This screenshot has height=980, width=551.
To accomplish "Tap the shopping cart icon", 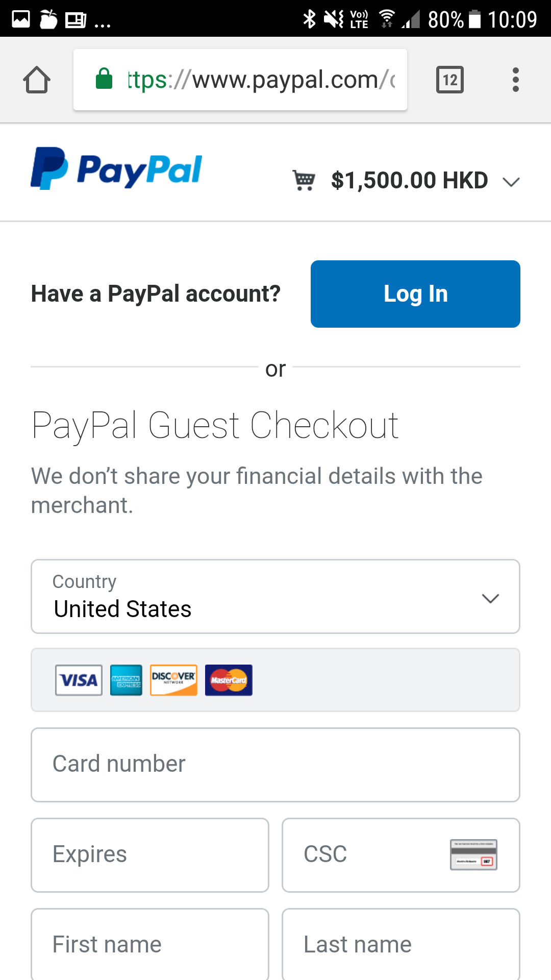I will click(304, 180).
